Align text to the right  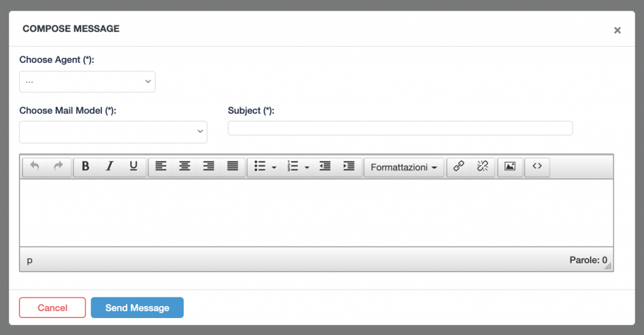(x=209, y=167)
